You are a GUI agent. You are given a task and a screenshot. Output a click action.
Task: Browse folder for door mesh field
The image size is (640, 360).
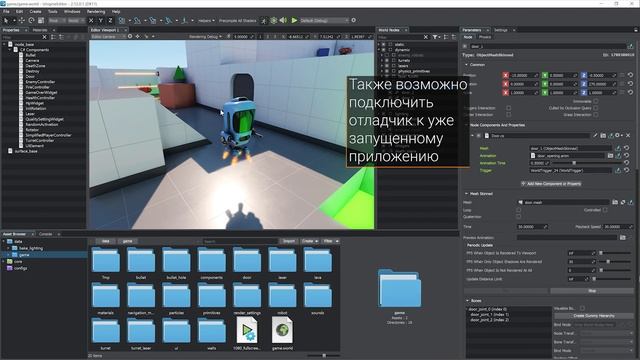click(x=615, y=202)
